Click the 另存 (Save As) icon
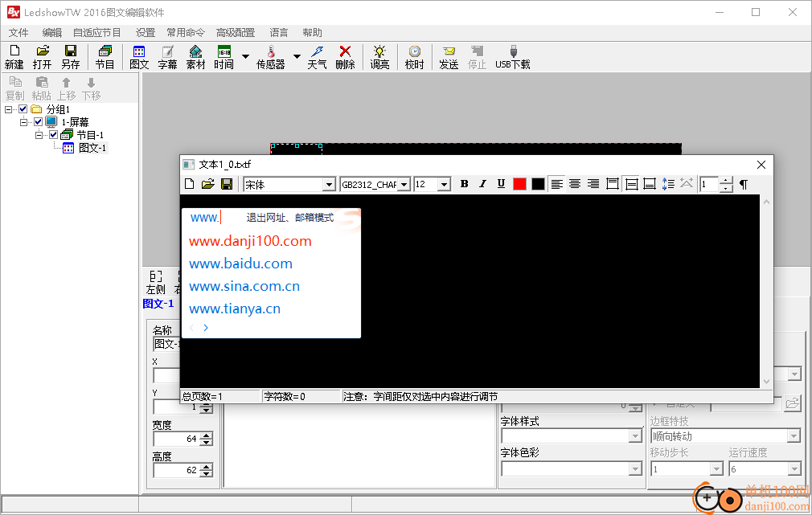The image size is (812, 515). pos(71,57)
